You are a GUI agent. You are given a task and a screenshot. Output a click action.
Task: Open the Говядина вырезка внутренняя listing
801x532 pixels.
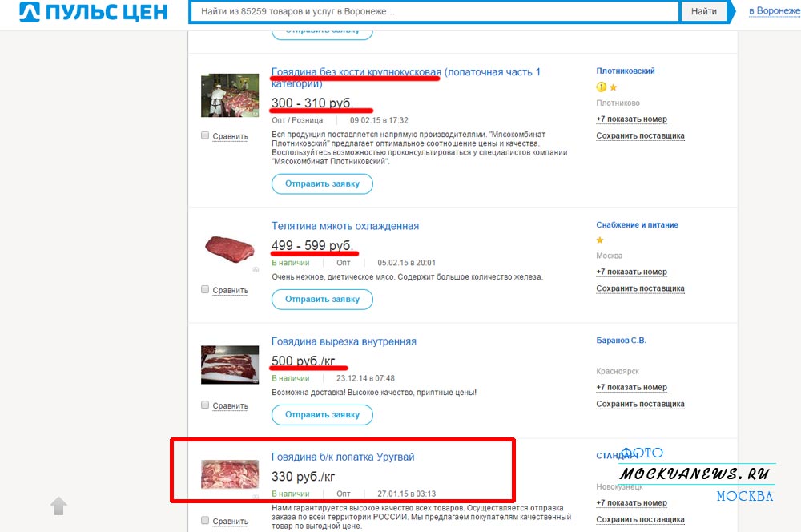coord(344,341)
